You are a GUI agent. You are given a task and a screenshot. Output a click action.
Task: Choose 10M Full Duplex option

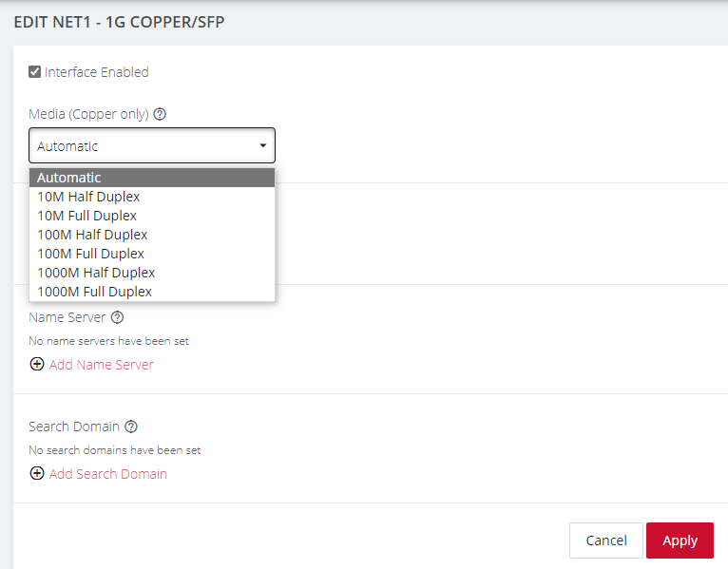click(86, 216)
